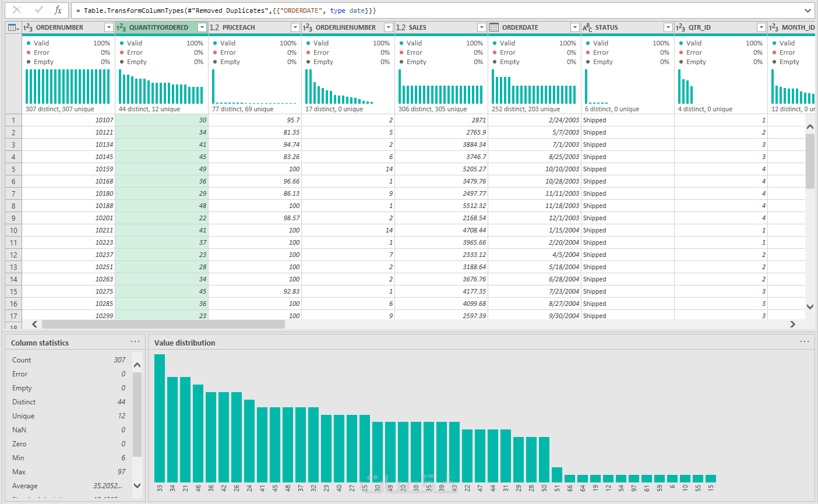Open the QTR_ID column filter dropdown
This screenshot has width=818, height=504.
coord(761,27)
